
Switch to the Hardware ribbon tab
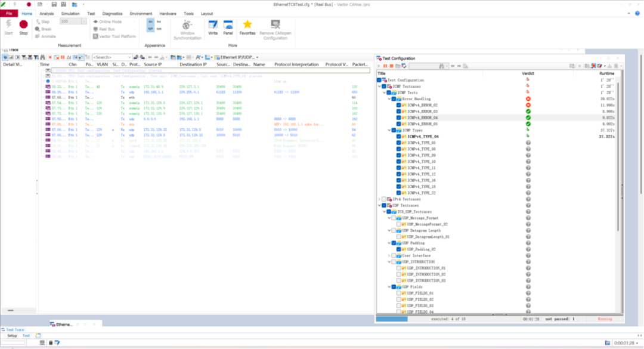[x=168, y=14]
